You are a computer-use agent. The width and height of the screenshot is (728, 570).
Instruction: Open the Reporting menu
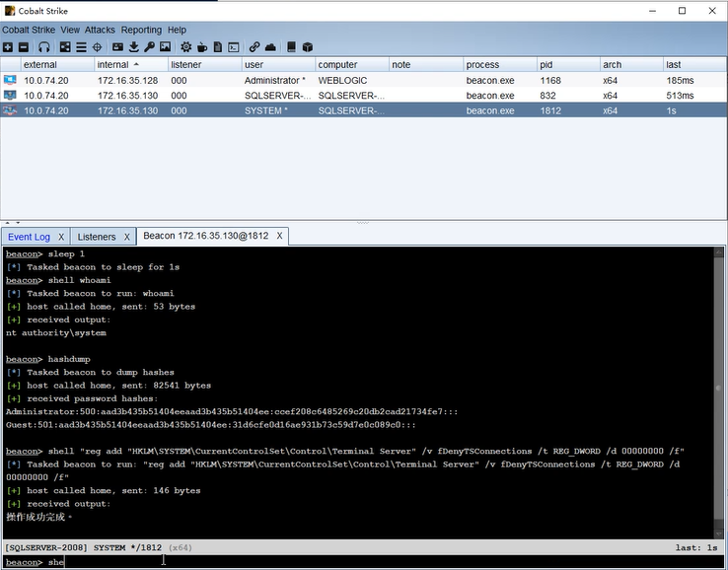[141, 30]
